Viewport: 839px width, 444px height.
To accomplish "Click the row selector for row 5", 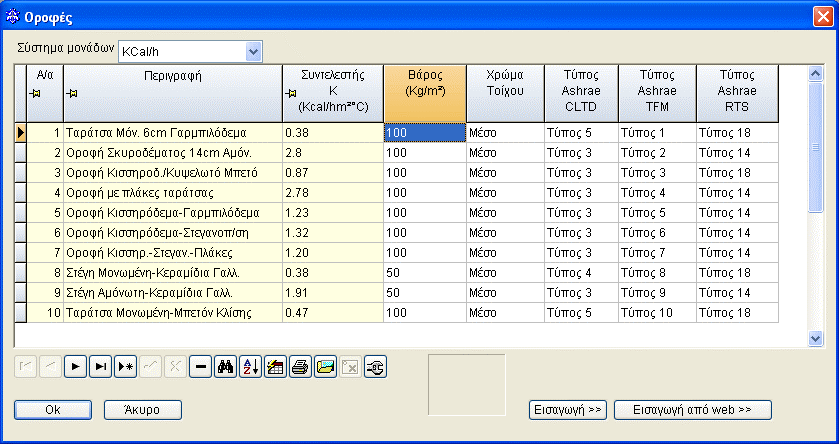I will tap(20, 213).
